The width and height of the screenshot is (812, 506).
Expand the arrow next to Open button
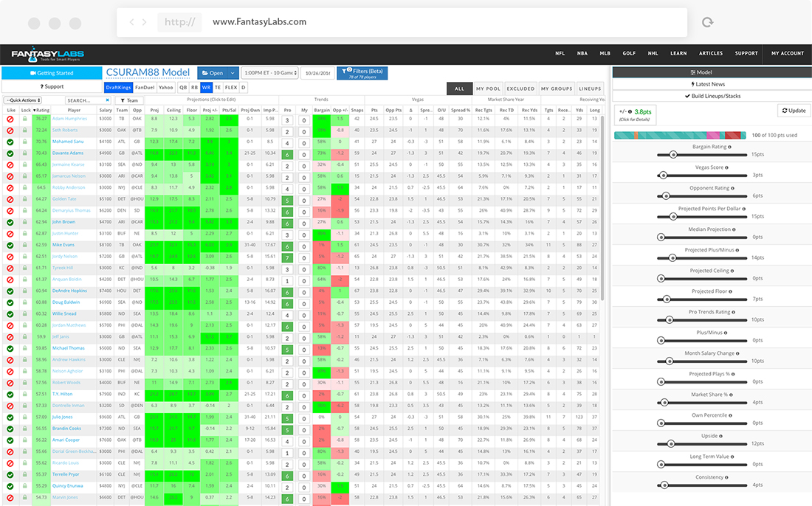coord(233,73)
